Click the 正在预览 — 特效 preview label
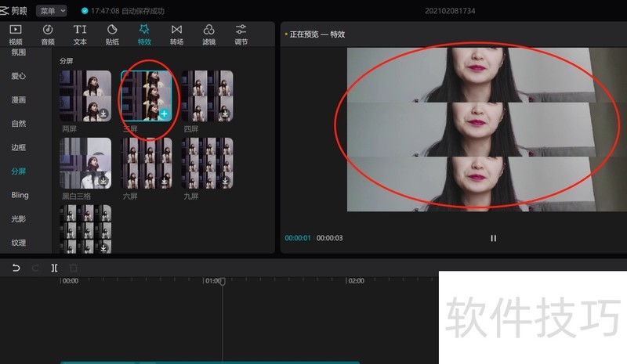This screenshot has width=627, height=364. coord(317,34)
